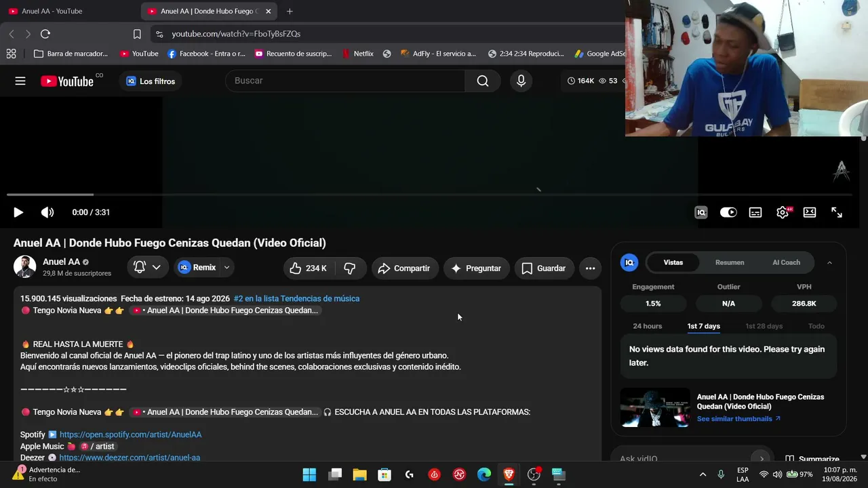The height and width of the screenshot is (488, 868).
Task: Click the Summarize button
Action: pos(812,459)
